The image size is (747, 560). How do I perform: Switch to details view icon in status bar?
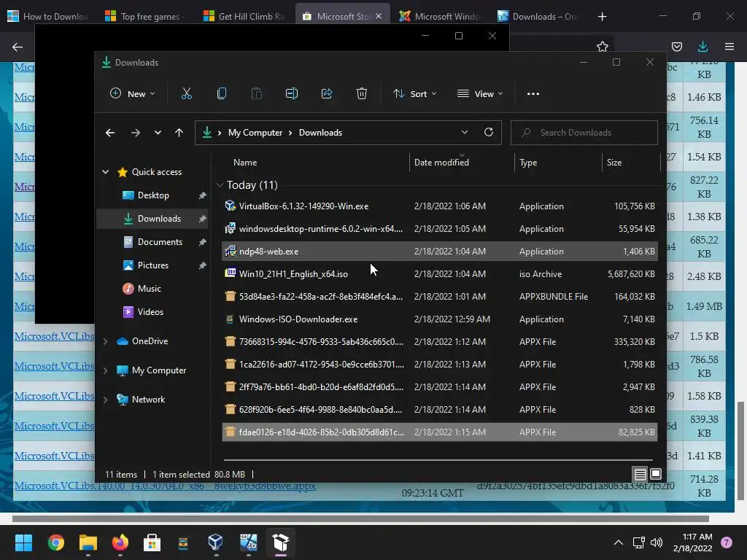tap(640, 474)
